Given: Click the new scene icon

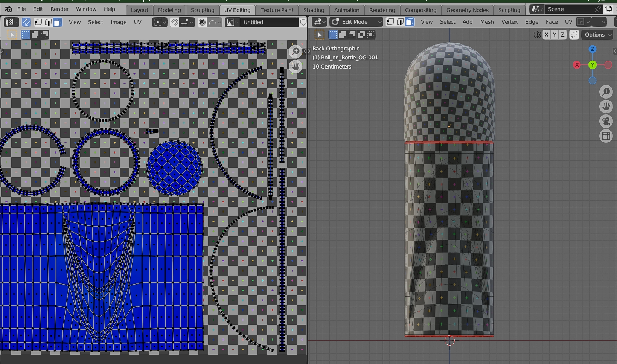Looking at the screenshot, I should tap(609, 9).
